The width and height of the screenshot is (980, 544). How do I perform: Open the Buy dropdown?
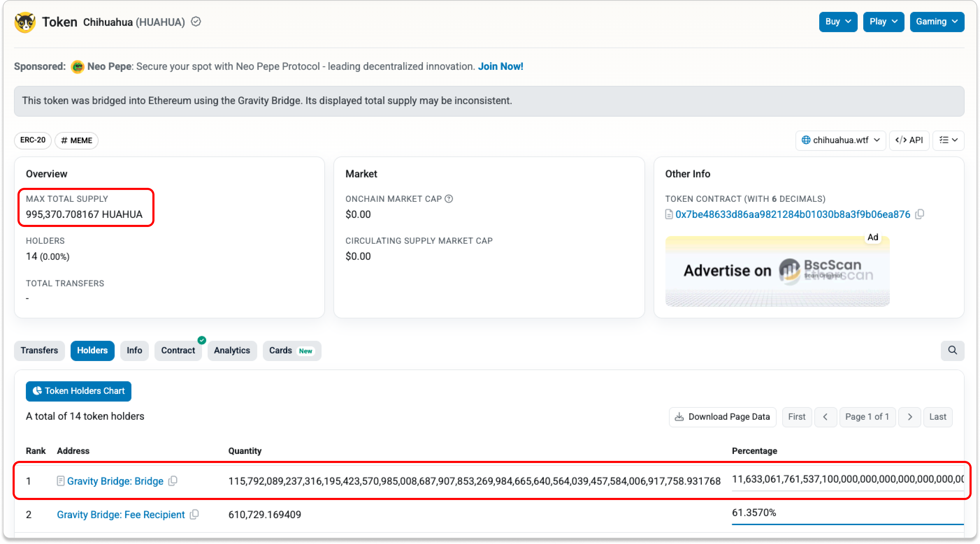(838, 22)
